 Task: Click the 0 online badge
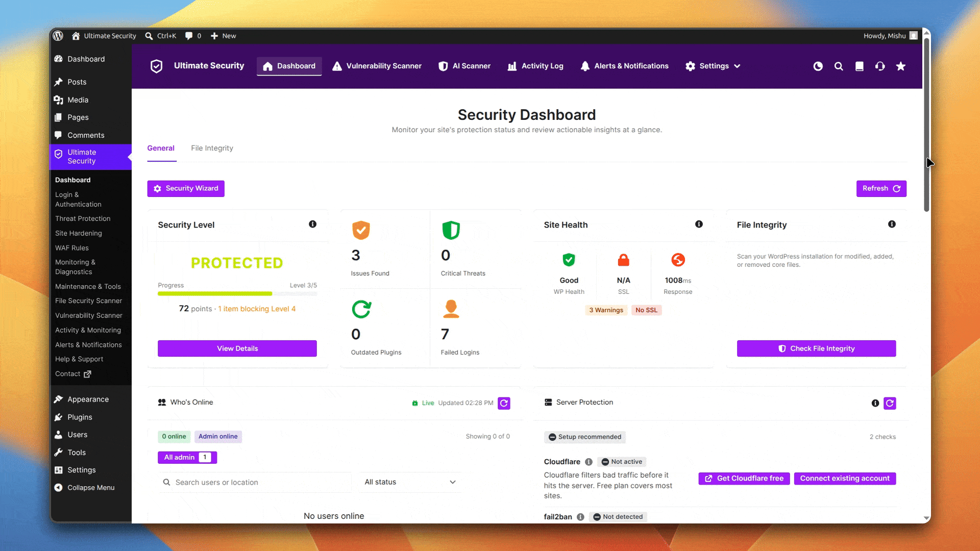(x=174, y=437)
